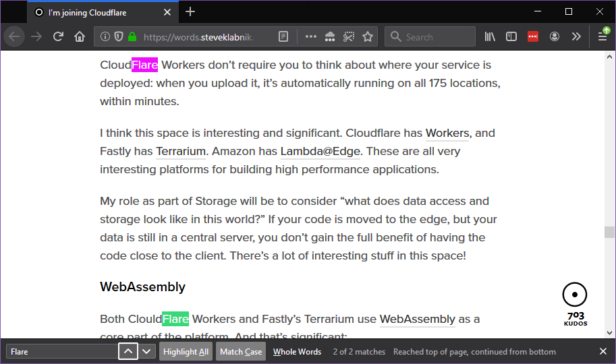
Task: Open the Lambda@Edge link
Action: (x=320, y=151)
